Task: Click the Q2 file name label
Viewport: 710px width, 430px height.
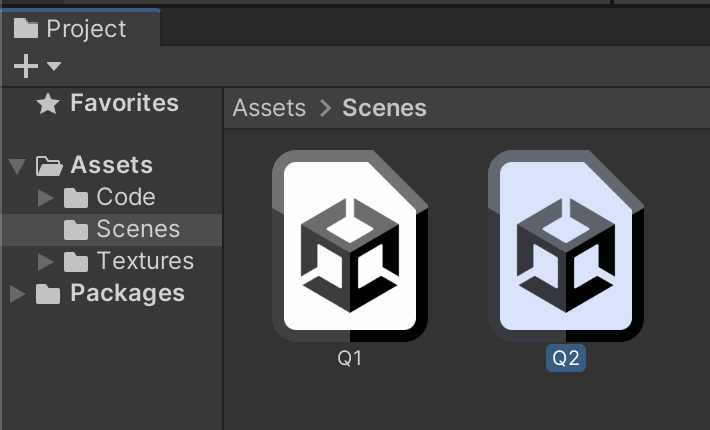Action: [566, 358]
